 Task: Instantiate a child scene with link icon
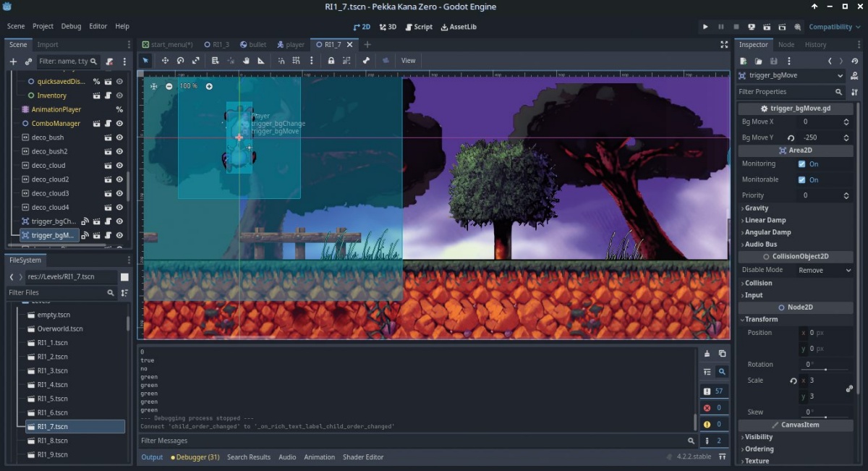coord(28,61)
